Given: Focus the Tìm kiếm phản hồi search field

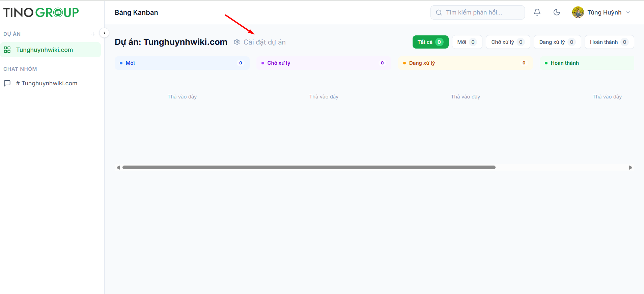Looking at the screenshot, I should (477, 12).
